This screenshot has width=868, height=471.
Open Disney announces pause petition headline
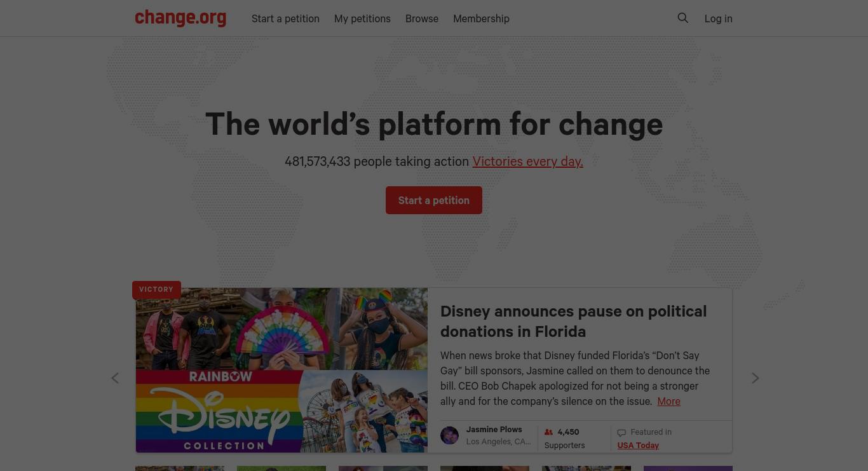point(573,321)
